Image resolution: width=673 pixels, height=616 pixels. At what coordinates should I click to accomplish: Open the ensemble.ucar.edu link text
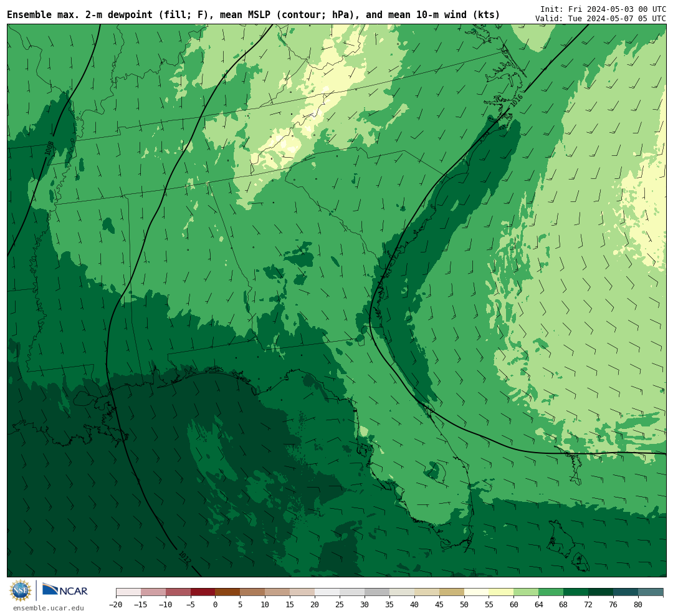[49, 608]
